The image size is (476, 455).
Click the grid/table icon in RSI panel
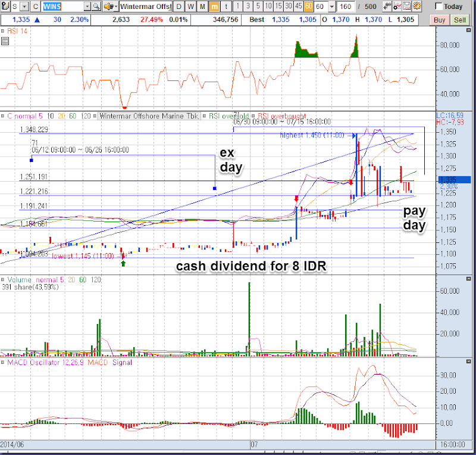pyautogui.click(x=5, y=41)
